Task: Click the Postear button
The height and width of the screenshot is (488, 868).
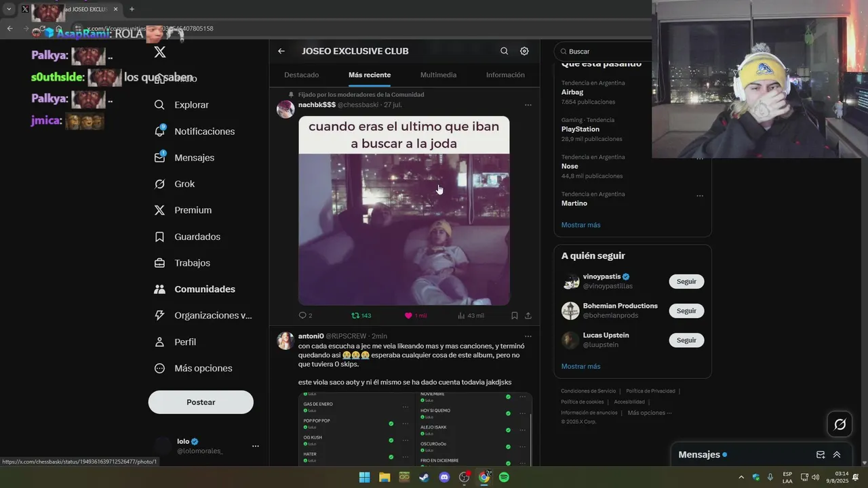Action: pyautogui.click(x=201, y=402)
